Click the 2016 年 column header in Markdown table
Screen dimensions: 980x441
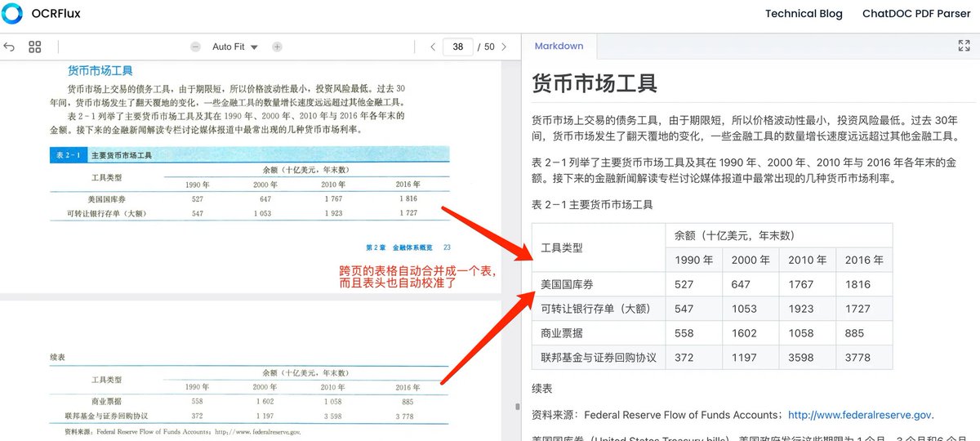pos(864,261)
